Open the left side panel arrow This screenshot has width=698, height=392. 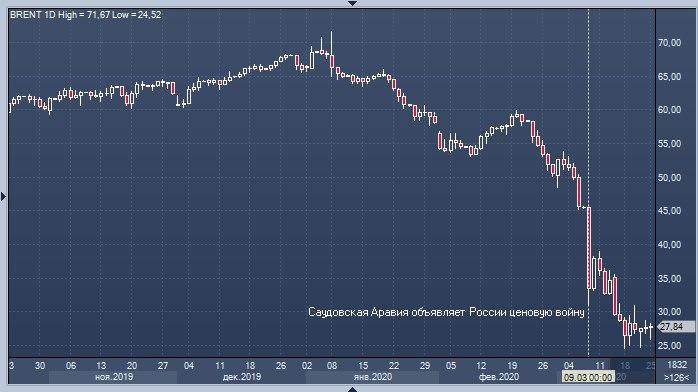click(x=3, y=196)
